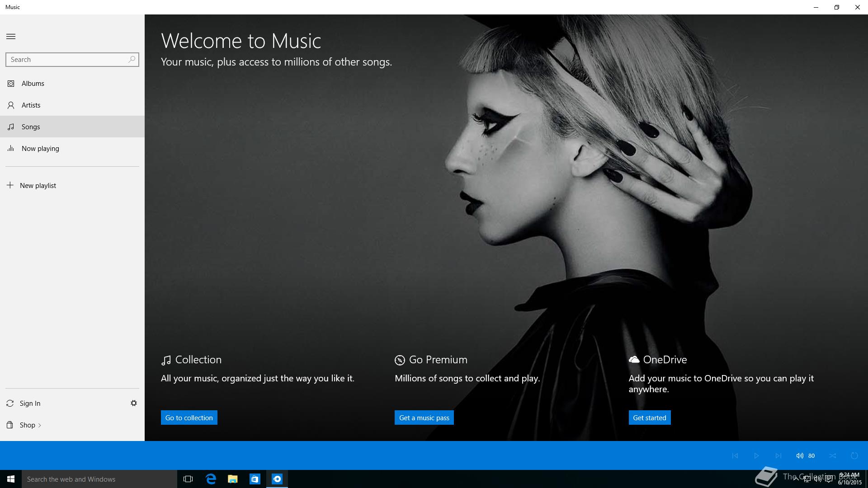Select Songs in the sidebar

(31, 127)
